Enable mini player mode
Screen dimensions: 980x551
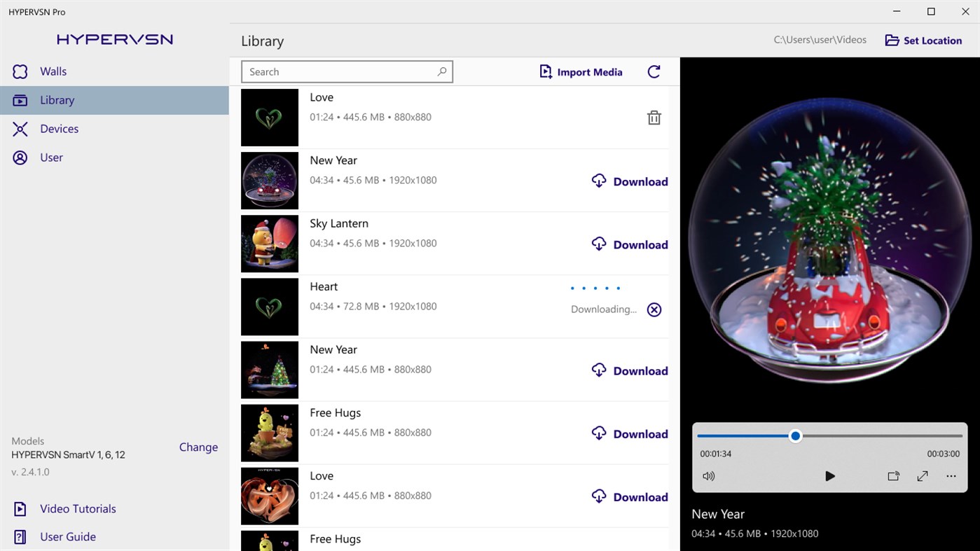[x=893, y=476]
